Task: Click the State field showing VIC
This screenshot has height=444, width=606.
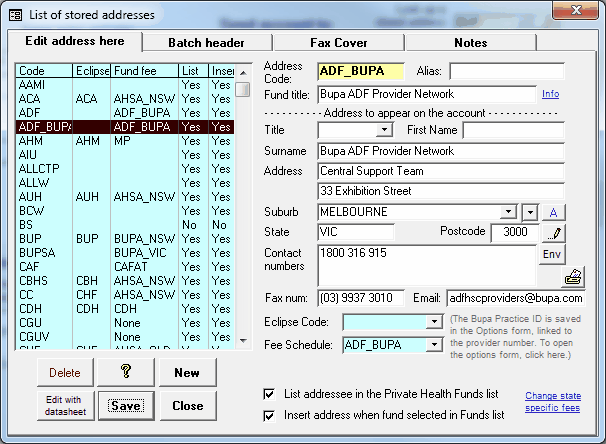Action: pos(356,232)
